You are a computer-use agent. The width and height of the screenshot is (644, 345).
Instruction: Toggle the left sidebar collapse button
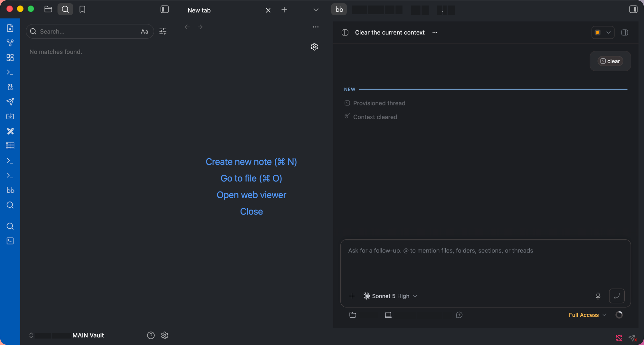click(x=165, y=9)
